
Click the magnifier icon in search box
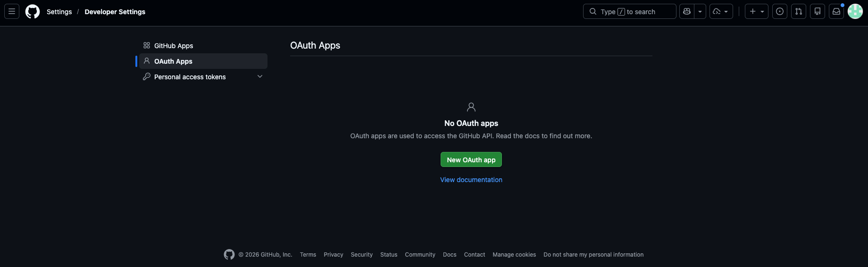click(593, 11)
